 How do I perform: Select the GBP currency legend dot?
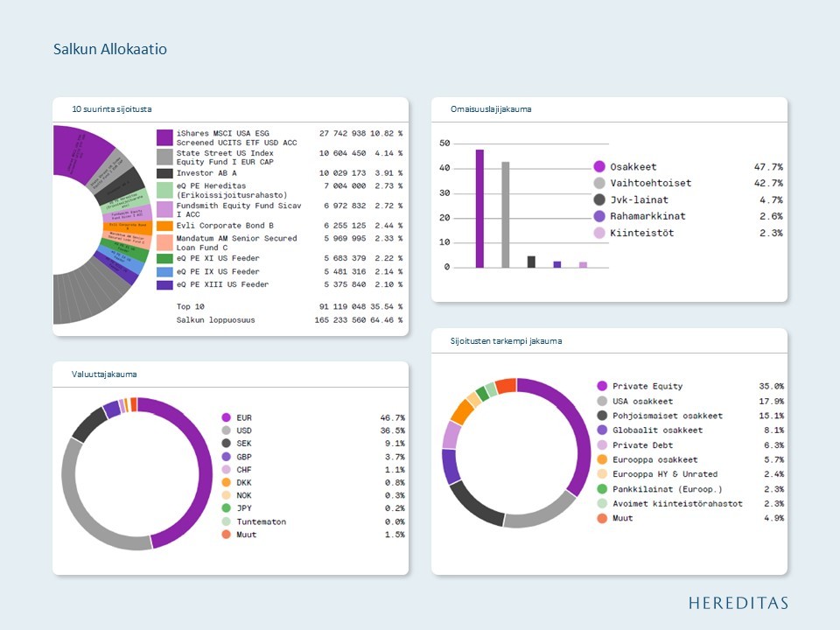(226, 457)
